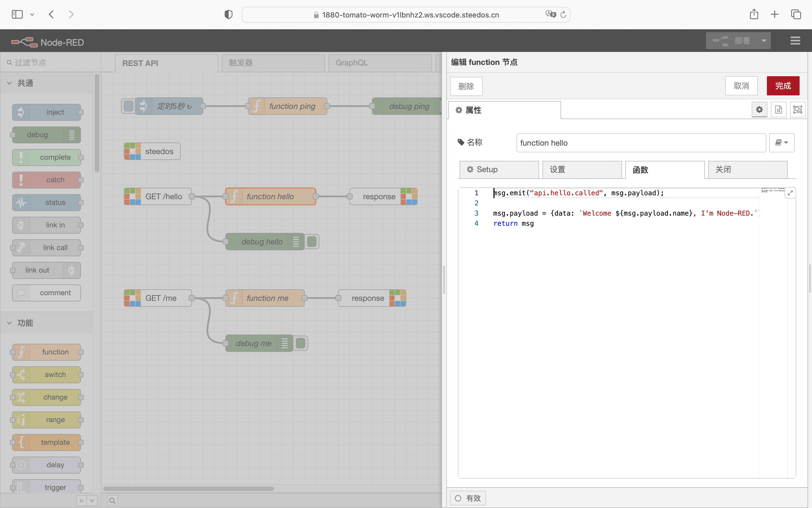The height and width of the screenshot is (508, 812).
Task: Open node appearance settings icon
Action: click(798, 110)
